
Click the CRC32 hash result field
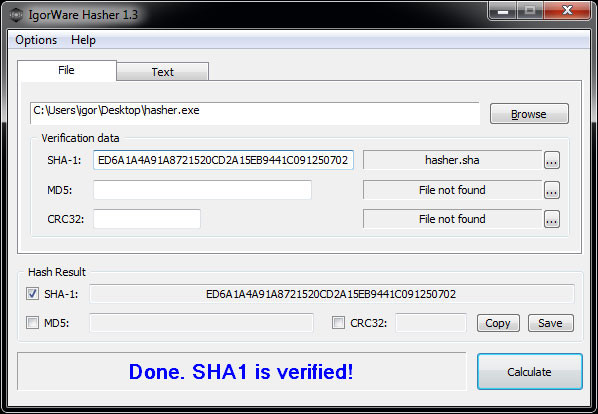(431, 323)
